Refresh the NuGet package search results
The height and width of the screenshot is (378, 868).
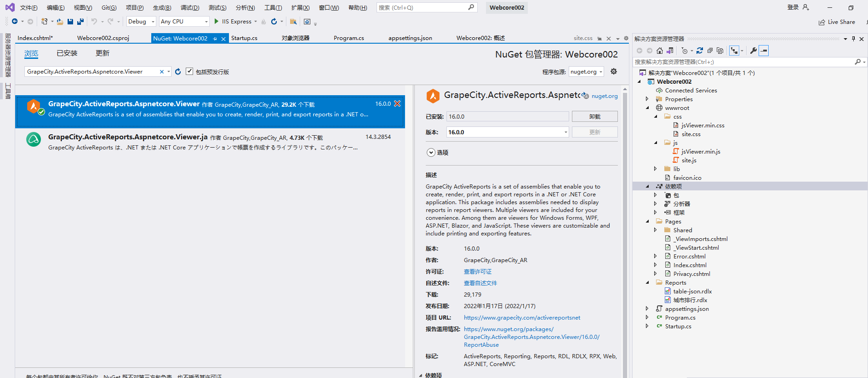(x=178, y=72)
